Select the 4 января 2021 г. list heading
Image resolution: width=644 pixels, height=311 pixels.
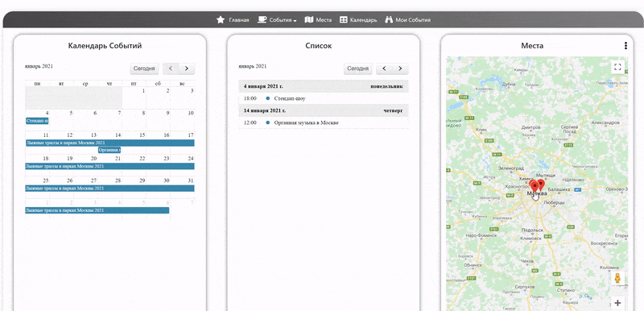click(263, 87)
